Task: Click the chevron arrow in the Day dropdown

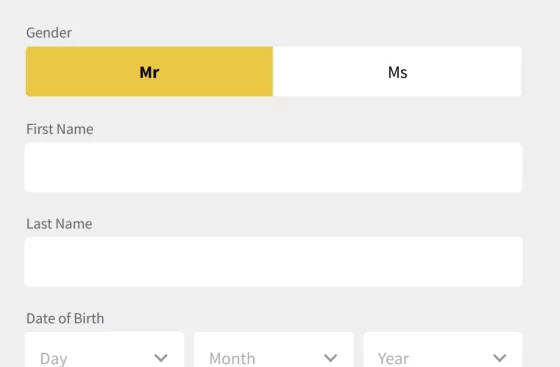Action: pos(161,357)
